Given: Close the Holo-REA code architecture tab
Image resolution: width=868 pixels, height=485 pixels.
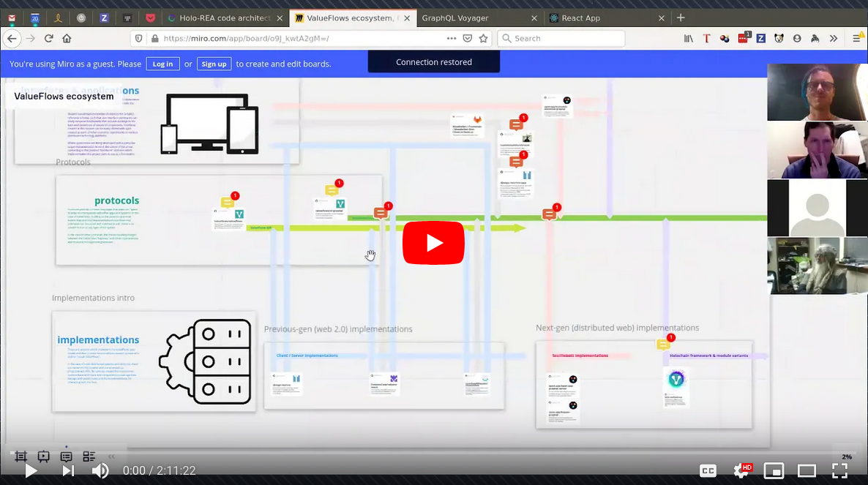Looking at the screenshot, I should 280,18.
